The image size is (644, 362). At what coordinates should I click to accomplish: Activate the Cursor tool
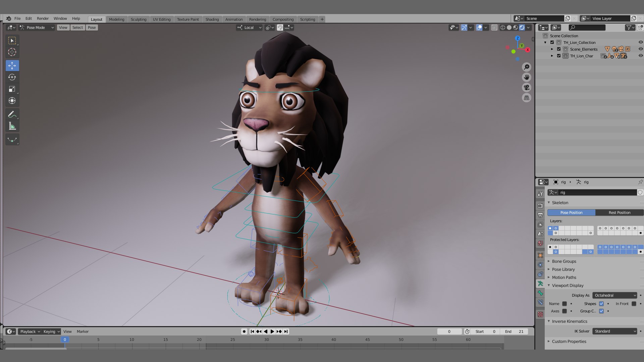click(12, 52)
